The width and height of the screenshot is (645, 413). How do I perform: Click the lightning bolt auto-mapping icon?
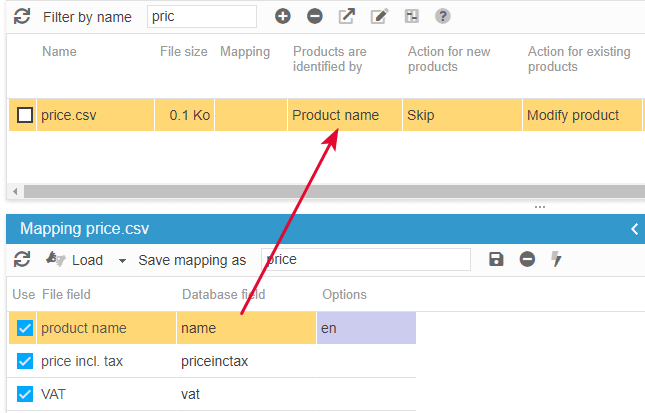[x=557, y=260]
